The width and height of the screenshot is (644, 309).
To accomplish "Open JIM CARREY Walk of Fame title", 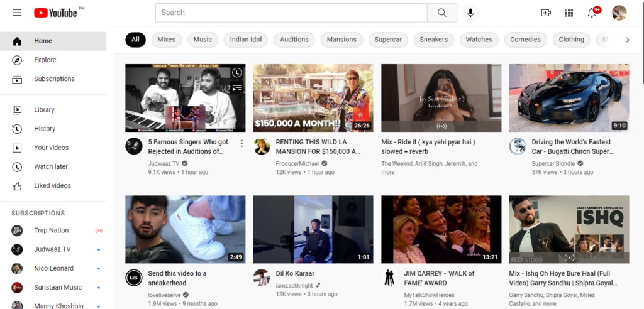I will (439, 278).
